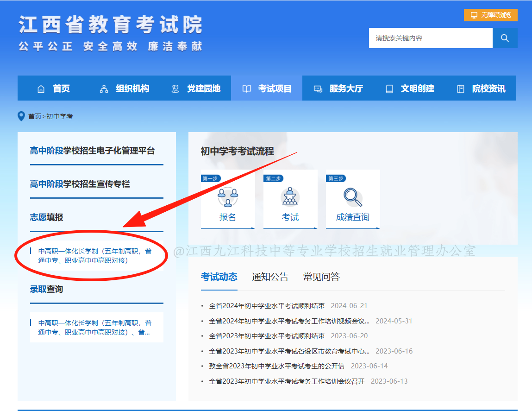Select the 考试项目 navigation item

coord(267,89)
